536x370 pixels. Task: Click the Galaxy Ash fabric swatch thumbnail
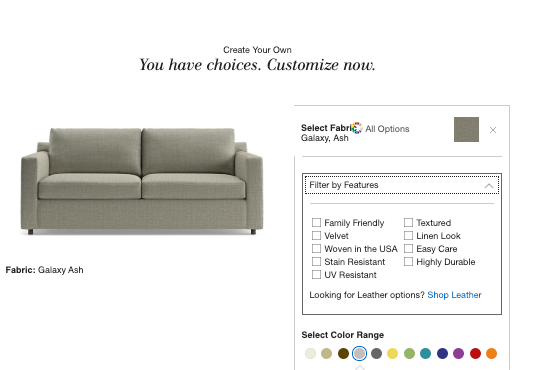466,129
